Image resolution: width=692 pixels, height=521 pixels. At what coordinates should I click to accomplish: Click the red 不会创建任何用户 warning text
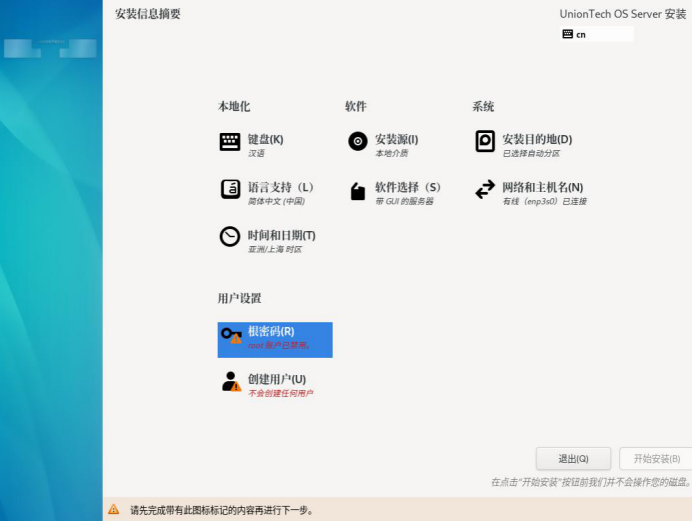coord(281,393)
